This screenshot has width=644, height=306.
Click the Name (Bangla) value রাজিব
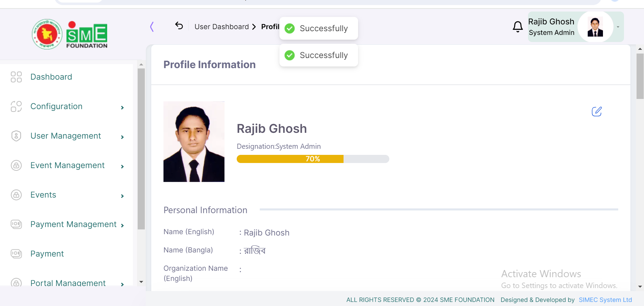coord(255,251)
